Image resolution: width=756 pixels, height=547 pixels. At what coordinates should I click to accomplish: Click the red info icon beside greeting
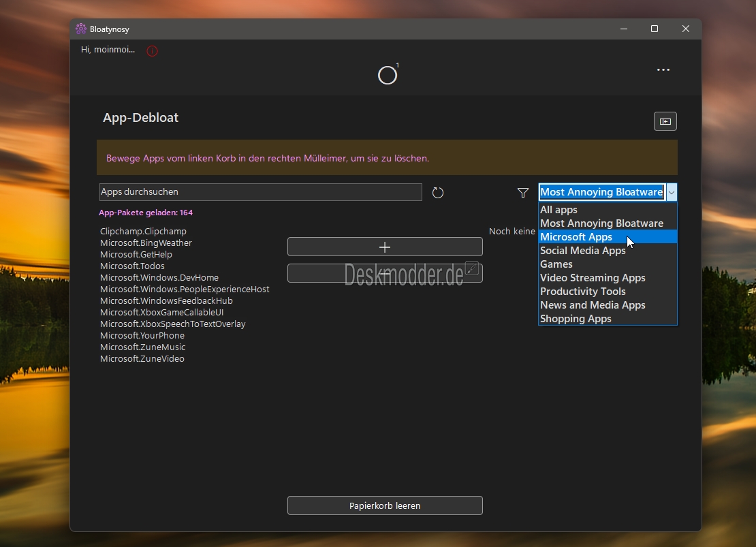152,50
